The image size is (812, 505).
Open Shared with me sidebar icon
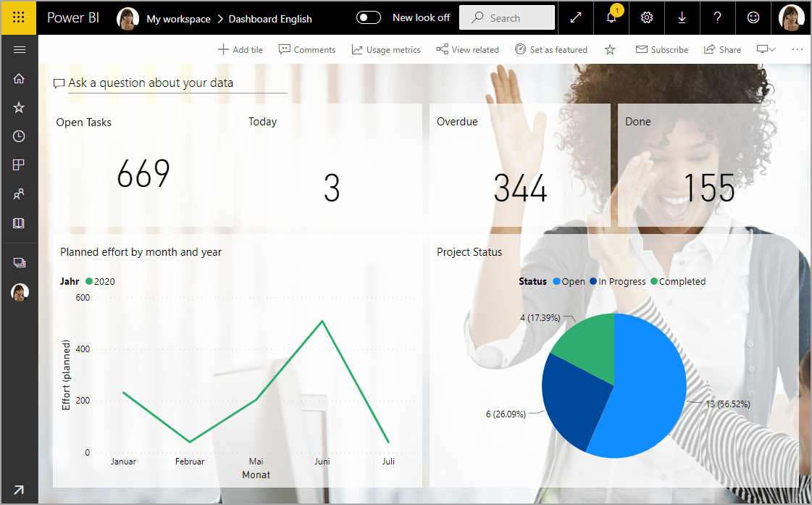[19, 194]
